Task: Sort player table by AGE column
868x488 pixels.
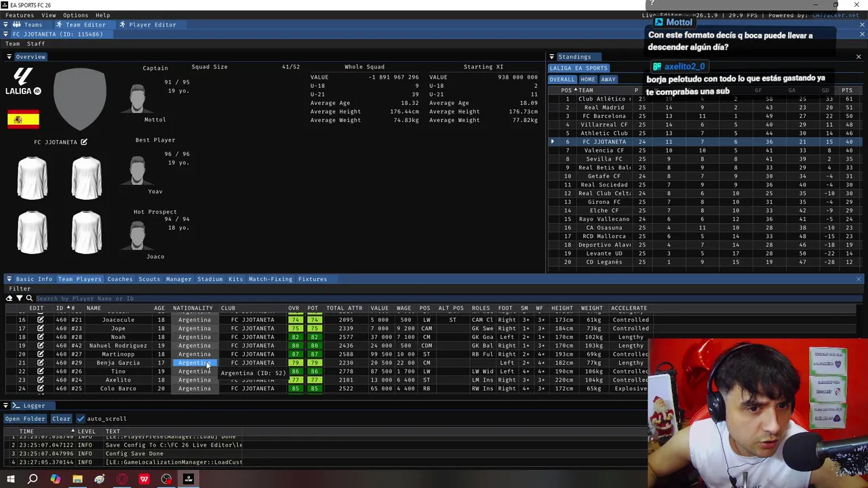Action: (159, 308)
